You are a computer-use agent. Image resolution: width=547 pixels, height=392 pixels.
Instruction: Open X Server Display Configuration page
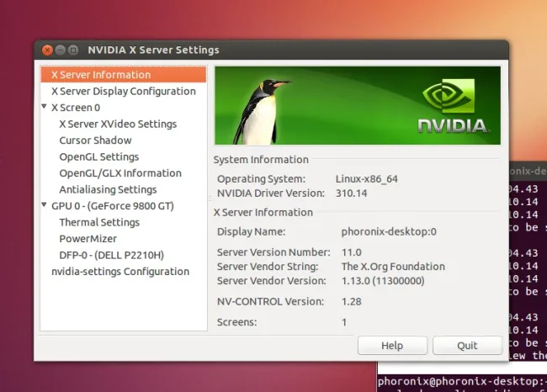click(x=123, y=91)
